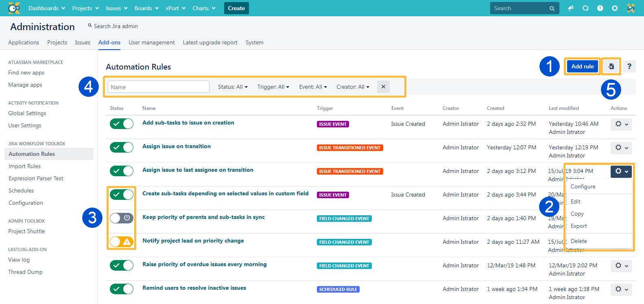Open gear menu for Remind users rule
This screenshot has width=644, height=304.
[621, 289]
